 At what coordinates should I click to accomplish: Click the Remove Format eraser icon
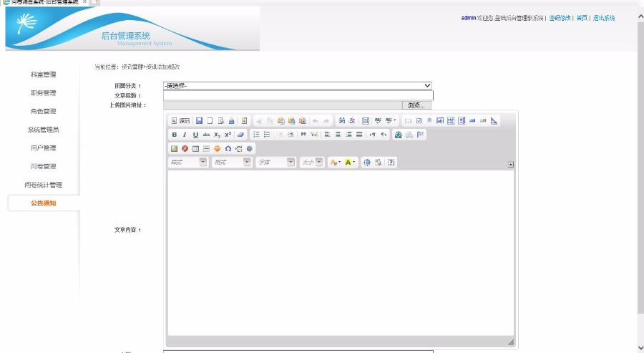(x=240, y=135)
